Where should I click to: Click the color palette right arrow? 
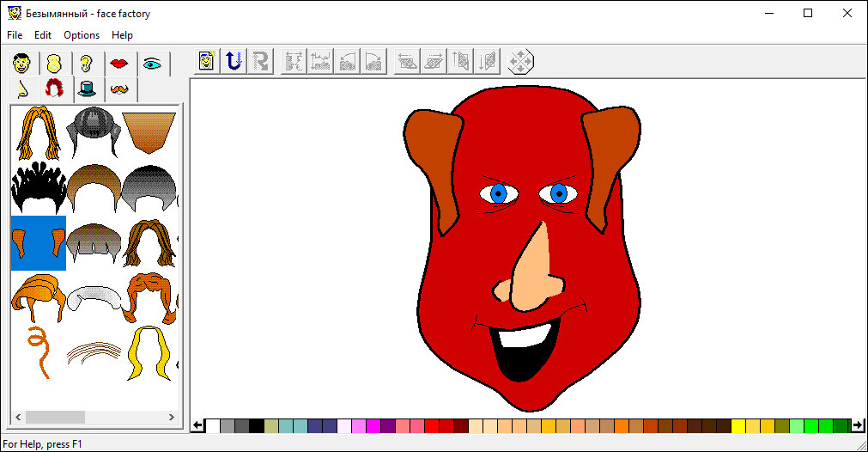[x=858, y=425]
